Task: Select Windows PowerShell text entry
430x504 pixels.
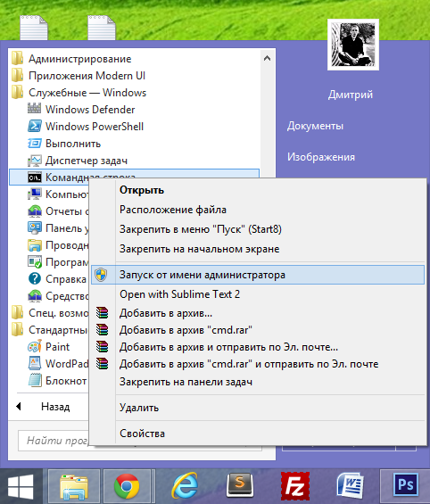Action: (95, 127)
